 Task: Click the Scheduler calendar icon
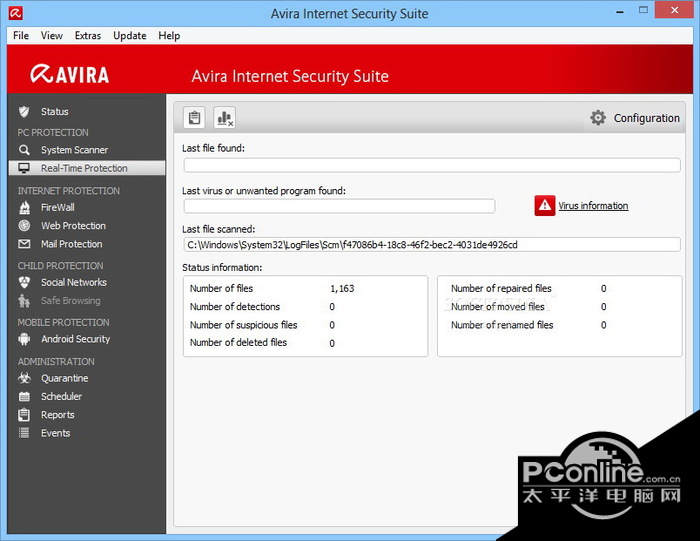(24, 396)
